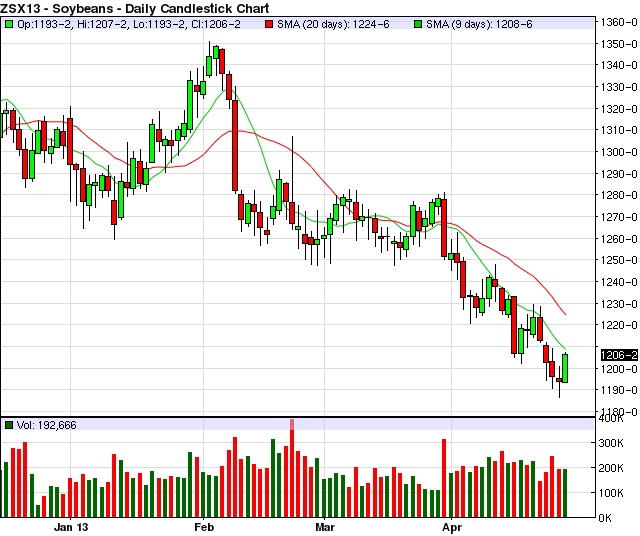The height and width of the screenshot is (536, 640).
Task: Click the 1240-0 price axis label
Action: coord(619,282)
